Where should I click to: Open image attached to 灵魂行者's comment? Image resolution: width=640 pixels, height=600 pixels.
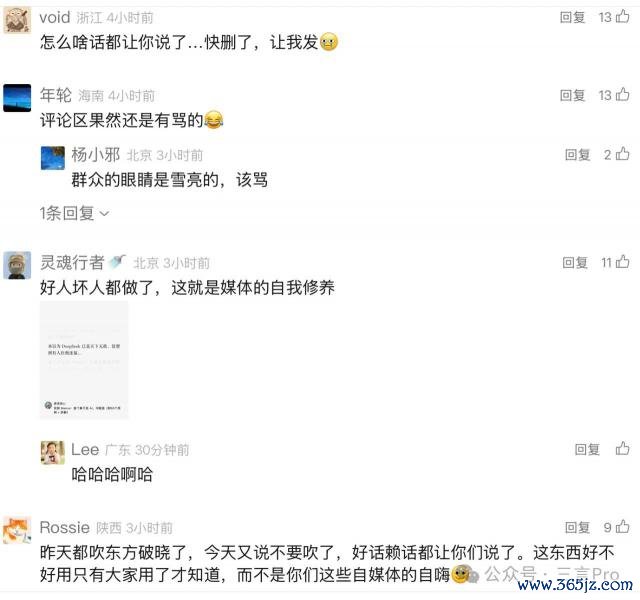pos(84,360)
